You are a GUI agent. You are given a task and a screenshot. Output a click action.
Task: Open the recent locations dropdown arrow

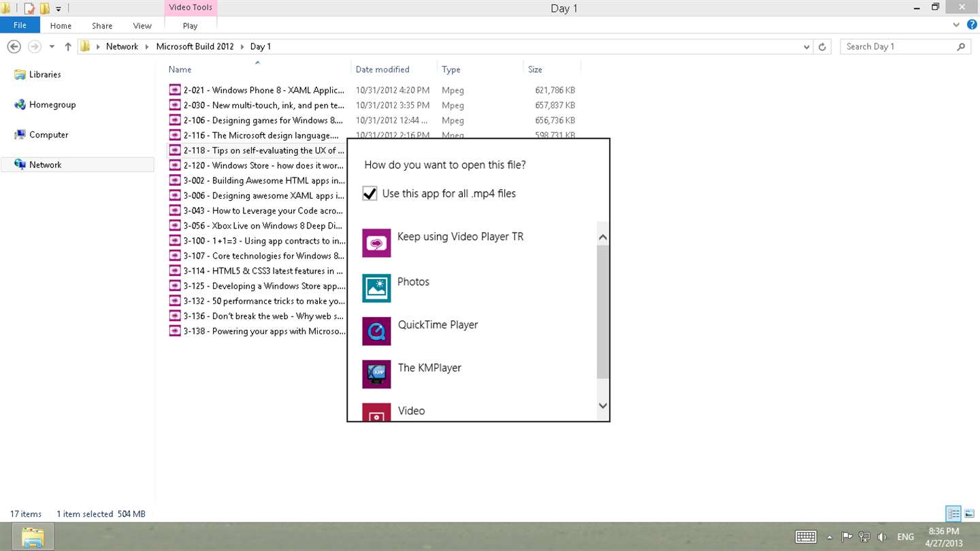point(52,47)
